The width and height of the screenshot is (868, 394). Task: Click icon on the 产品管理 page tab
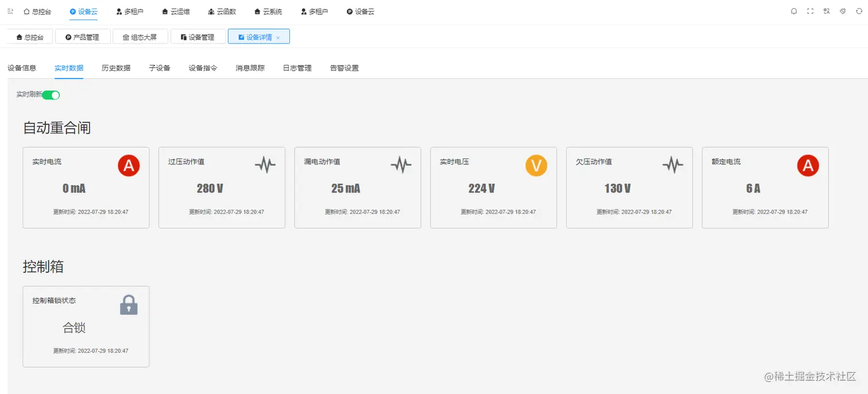tap(68, 37)
